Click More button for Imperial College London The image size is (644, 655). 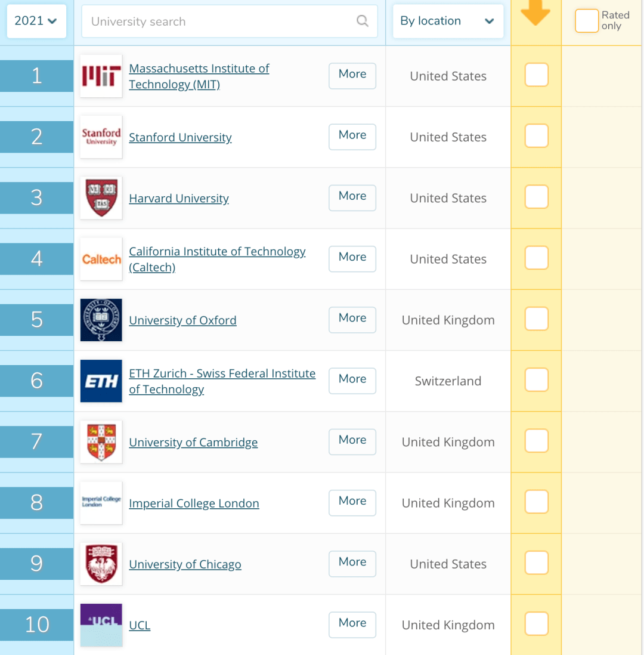coord(352,502)
